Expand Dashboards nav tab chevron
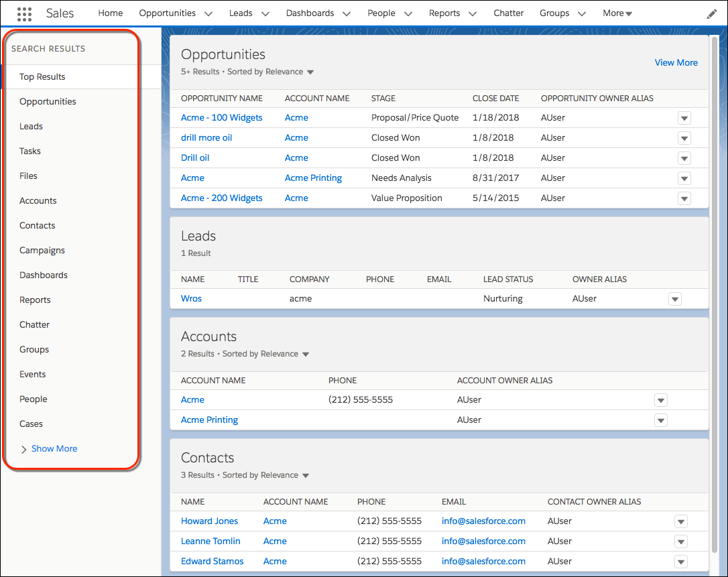The image size is (728, 577). (347, 14)
